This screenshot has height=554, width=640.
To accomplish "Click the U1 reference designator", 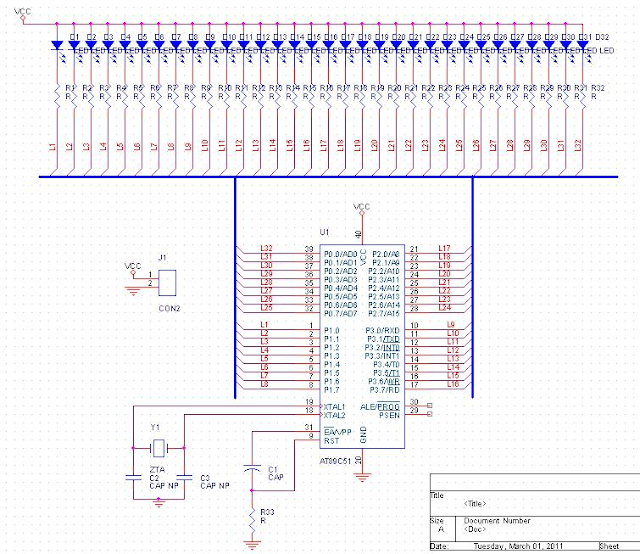I will (x=324, y=232).
